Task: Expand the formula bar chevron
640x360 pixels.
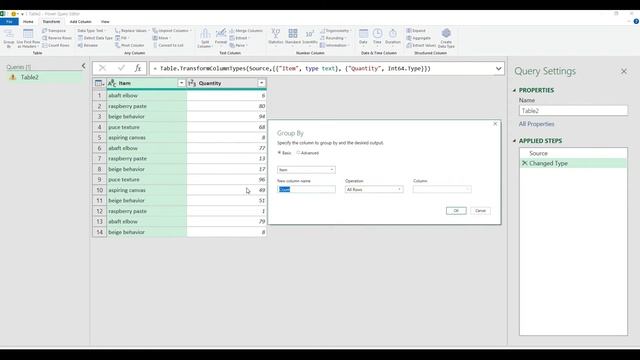Action: point(498,69)
